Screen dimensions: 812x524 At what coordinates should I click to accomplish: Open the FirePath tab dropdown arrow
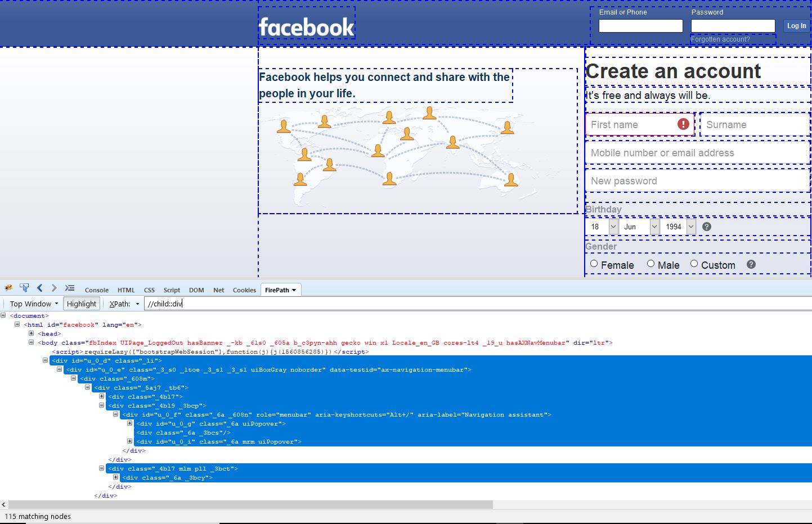tap(294, 290)
